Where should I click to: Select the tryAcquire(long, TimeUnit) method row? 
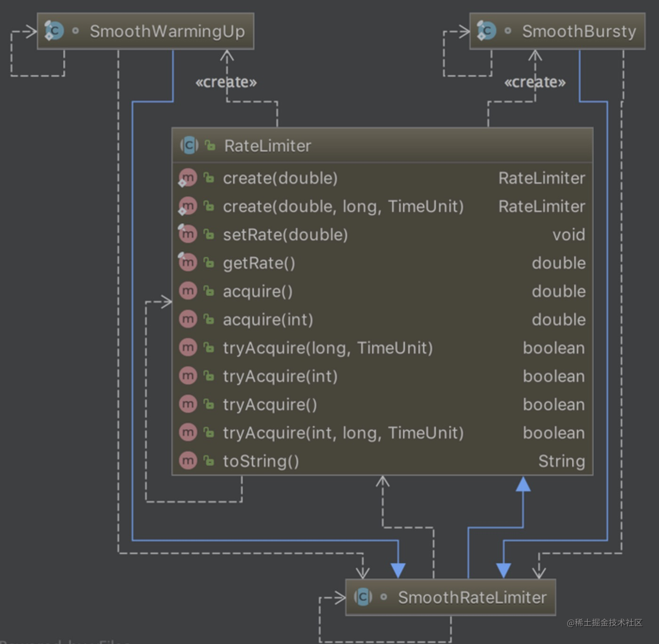328,348
